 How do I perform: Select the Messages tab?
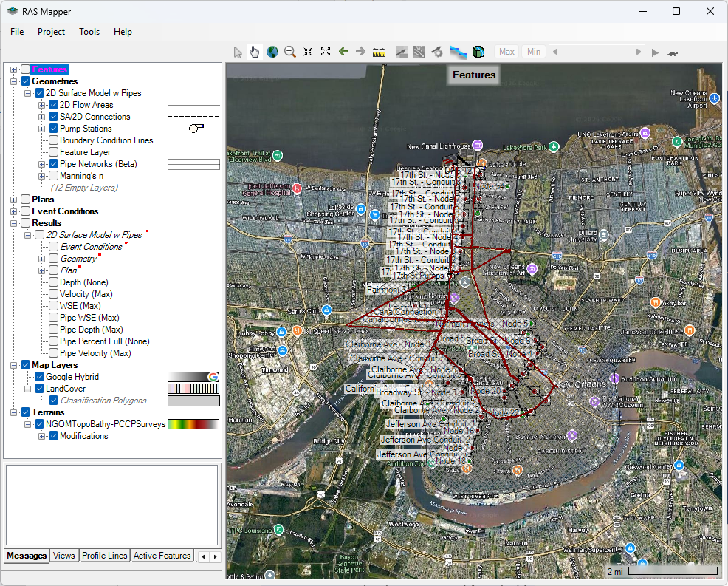point(27,556)
